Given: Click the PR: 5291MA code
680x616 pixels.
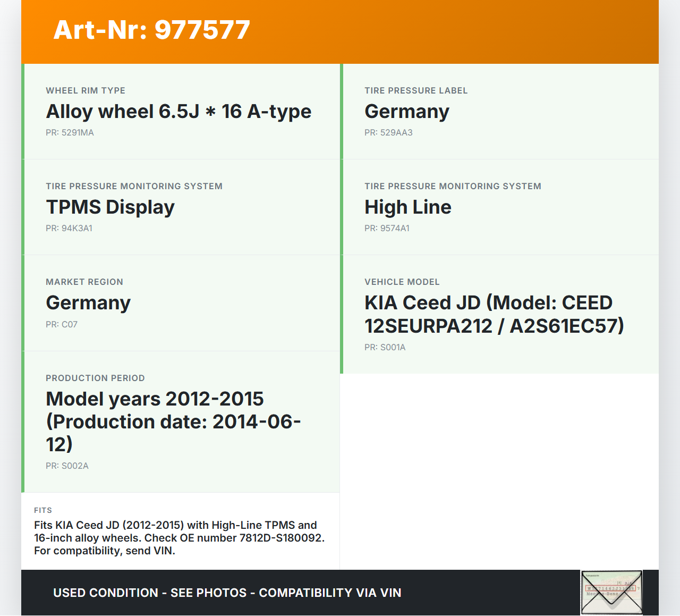Looking at the screenshot, I should click(70, 132).
